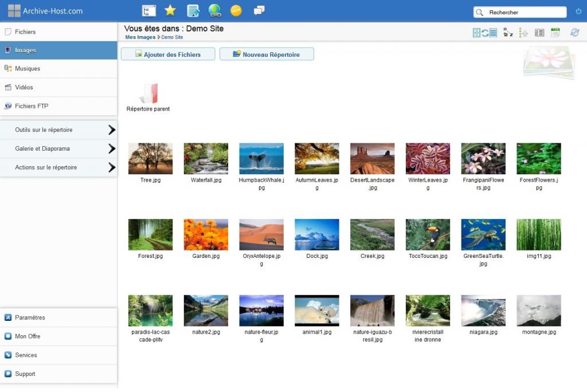Open the chat bubbles icon in header
The image size is (587, 392).
[259, 10]
